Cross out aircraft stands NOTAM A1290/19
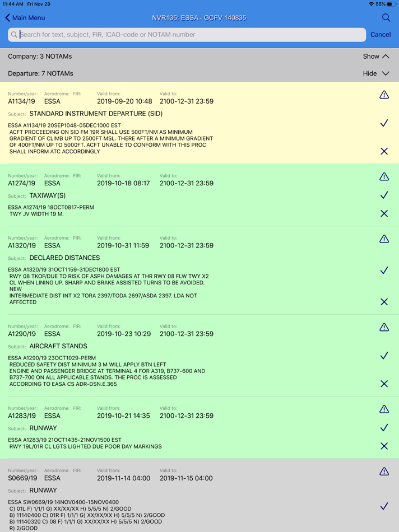 pyautogui.click(x=384, y=384)
